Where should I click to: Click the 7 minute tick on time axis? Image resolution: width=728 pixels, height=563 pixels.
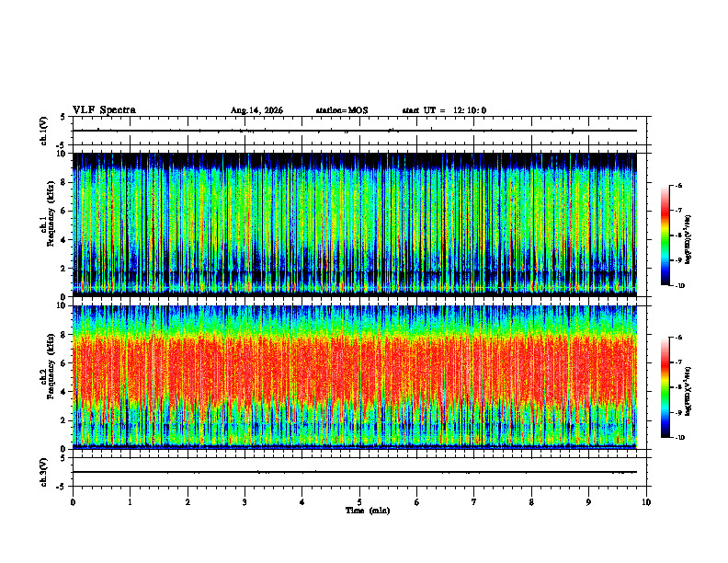(x=474, y=502)
